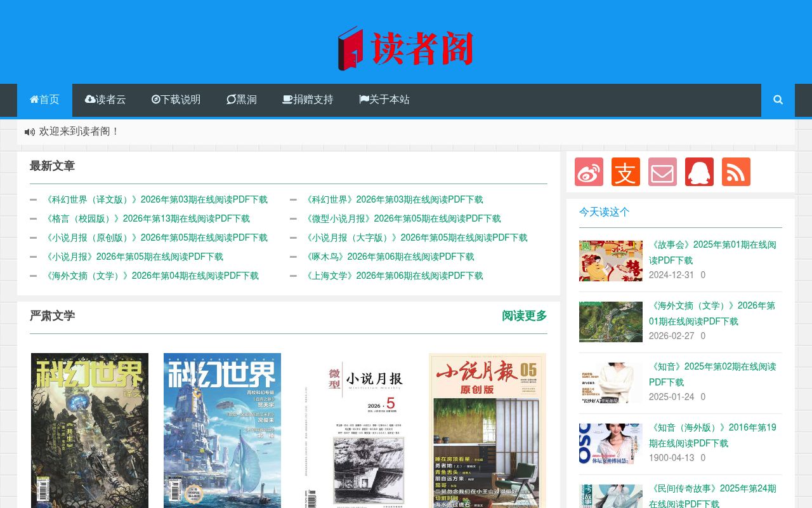Viewport: 812px width, 508px height.
Task: Click blue 科幻世界 magazine cover
Action: (222, 431)
